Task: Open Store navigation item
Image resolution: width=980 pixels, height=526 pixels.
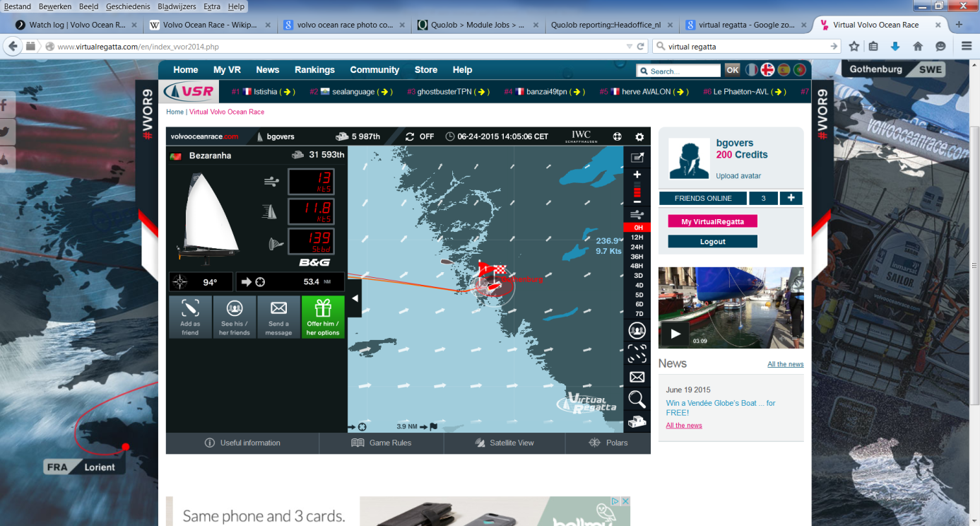Action: coord(426,70)
